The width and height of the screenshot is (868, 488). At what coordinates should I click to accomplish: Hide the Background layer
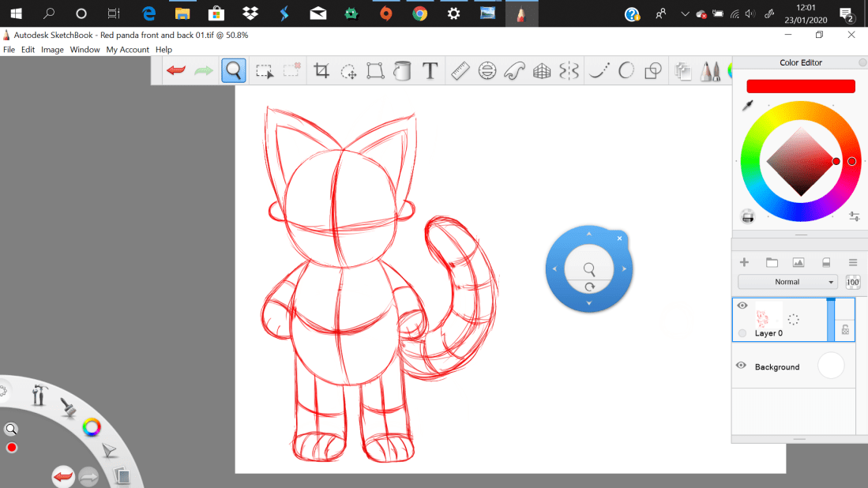[742, 366]
